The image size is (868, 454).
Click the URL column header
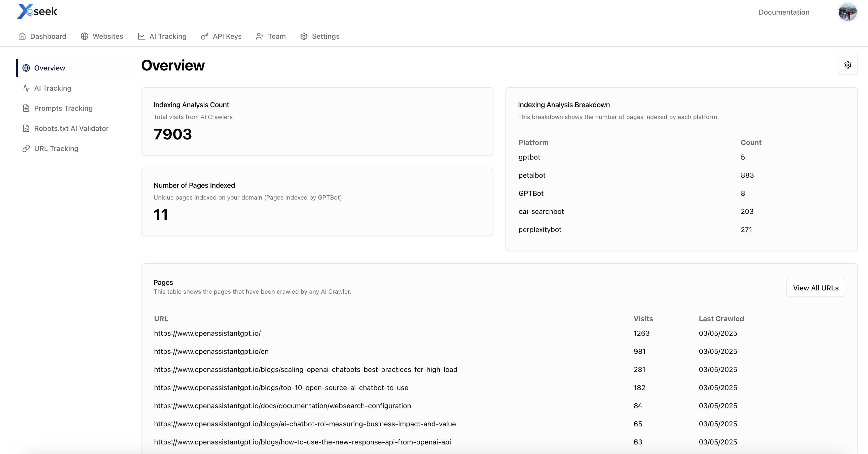click(161, 319)
